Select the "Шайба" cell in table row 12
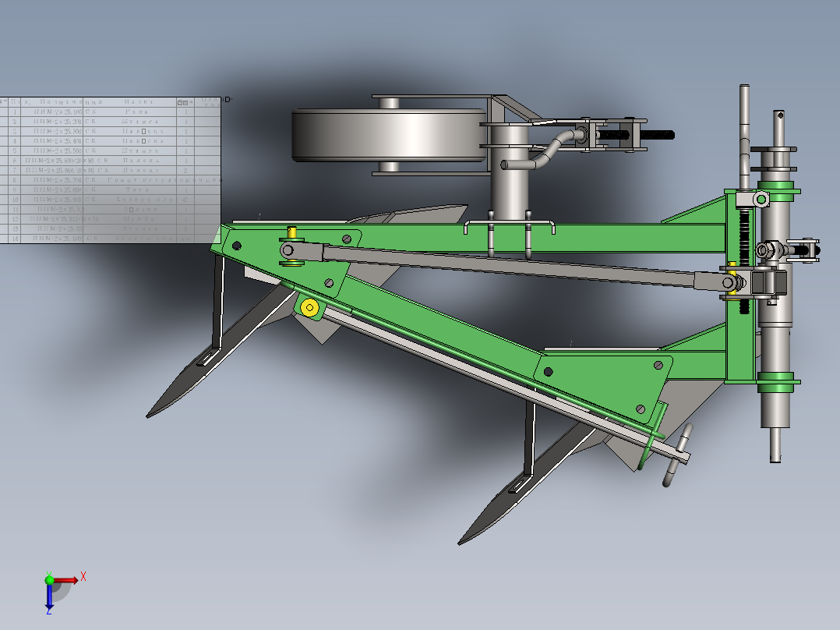The width and height of the screenshot is (840, 630). [x=130, y=219]
